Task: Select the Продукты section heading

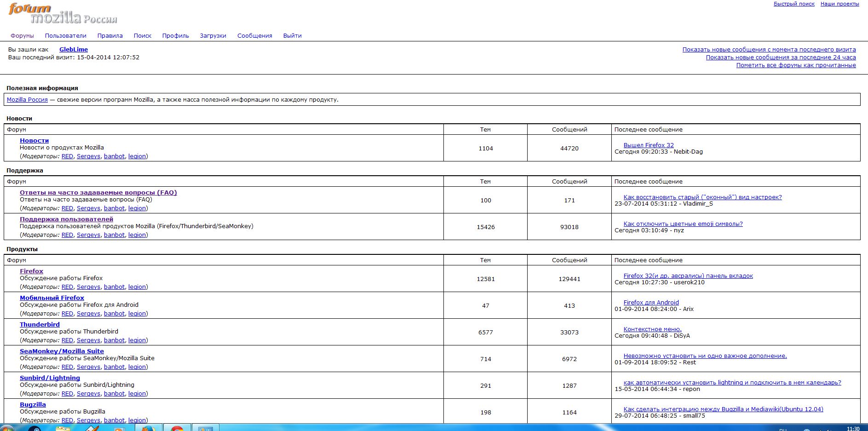Action: tap(22, 249)
